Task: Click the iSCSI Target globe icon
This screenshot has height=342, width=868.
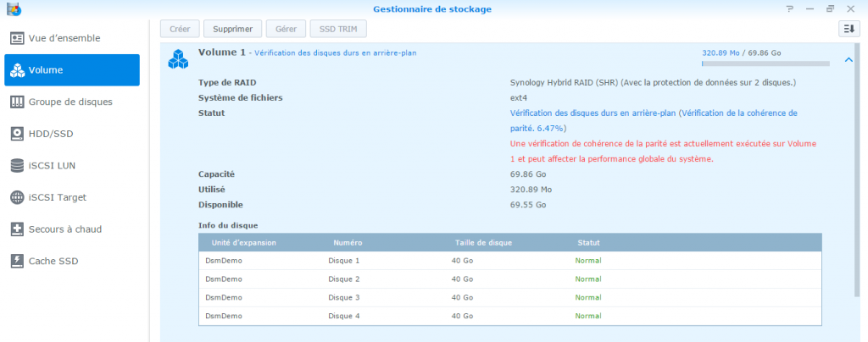Action: 18,197
